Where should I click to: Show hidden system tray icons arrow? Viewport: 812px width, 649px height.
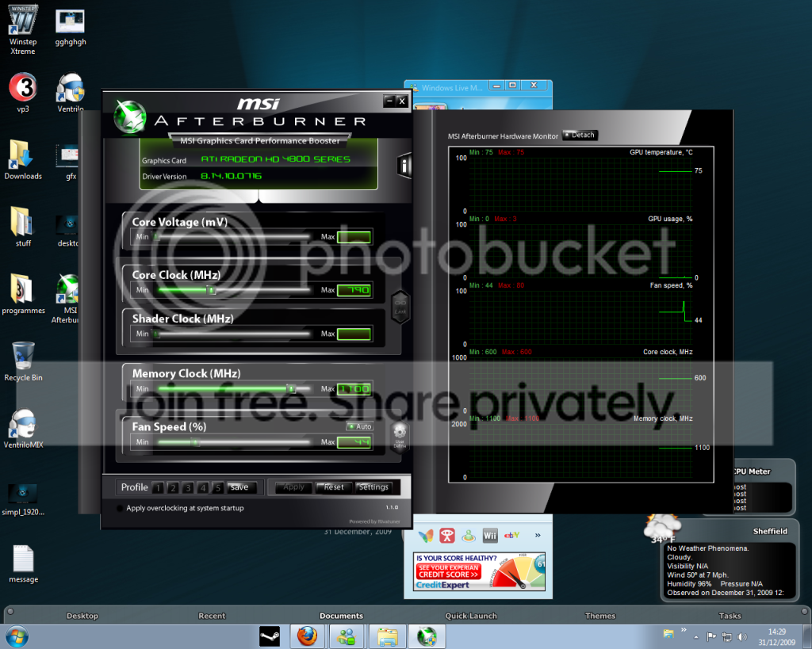coord(696,637)
